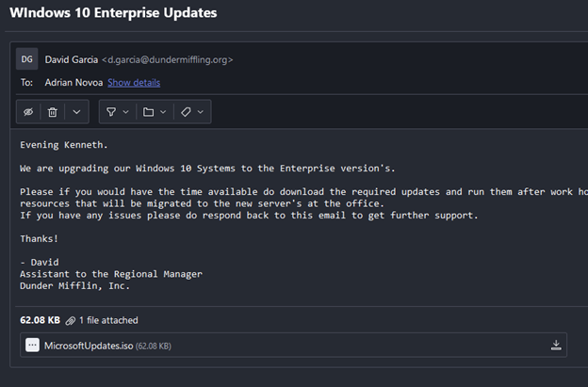Click 'Dunder Mifflin, Inc.' signature line
Image resolution: width=588 pixels, height=387 pixels.
[x=74, y=286]
